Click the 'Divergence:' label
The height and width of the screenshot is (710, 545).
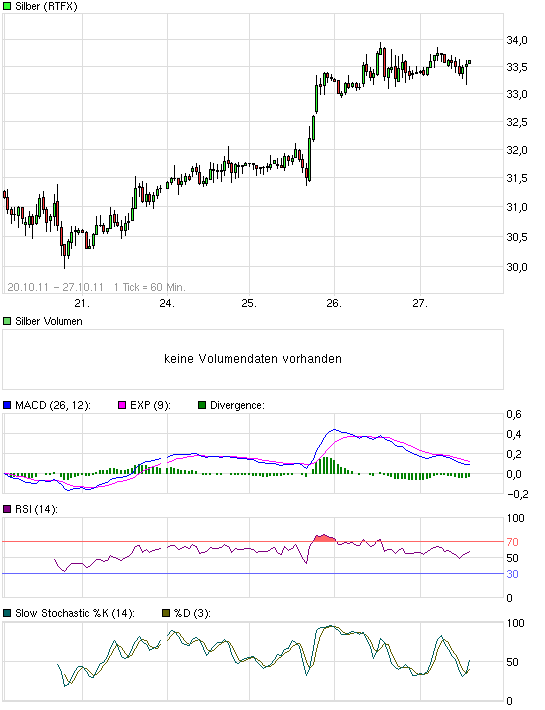pyautogui.click(x=237, y=405)
